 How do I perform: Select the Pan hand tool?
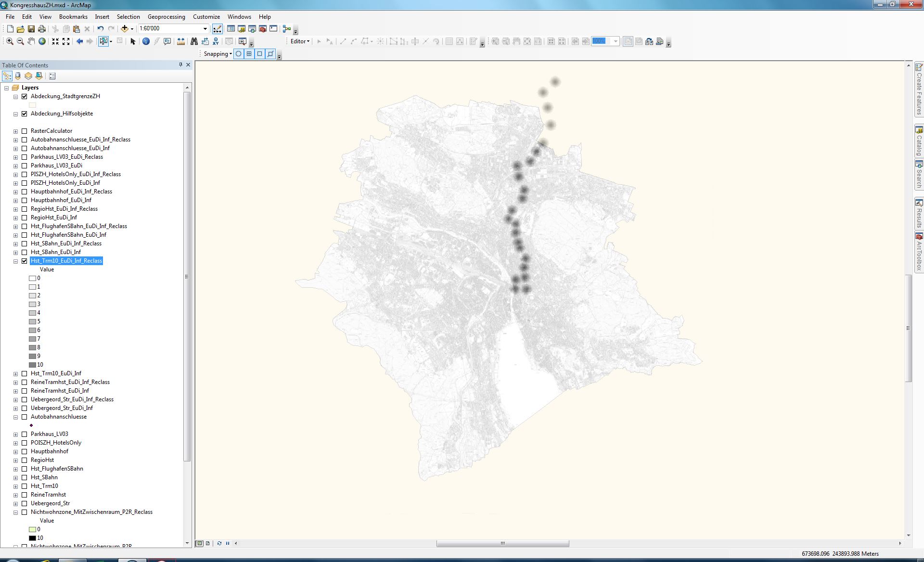(31, 41)
